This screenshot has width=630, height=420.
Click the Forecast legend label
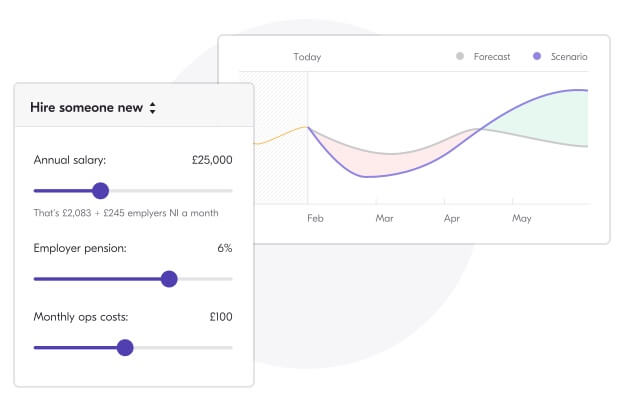492,57
